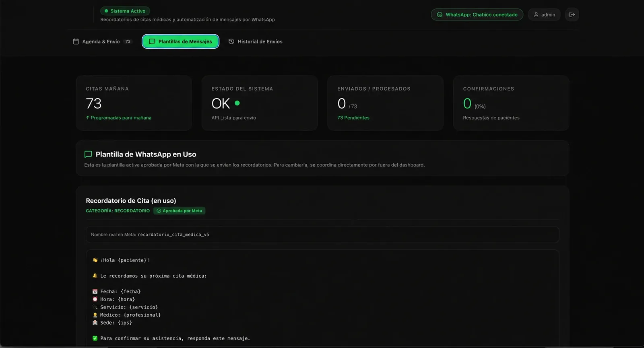The height and width of the screenshot is (348, 644).
Task: Click the logout icon button
Action: point(572,14)
